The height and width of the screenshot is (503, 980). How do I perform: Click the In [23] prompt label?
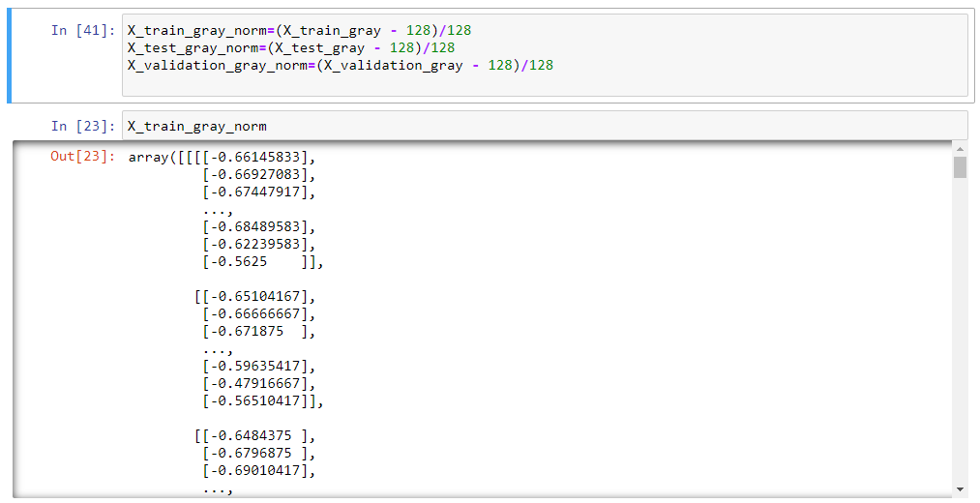(x=83, y=126)
